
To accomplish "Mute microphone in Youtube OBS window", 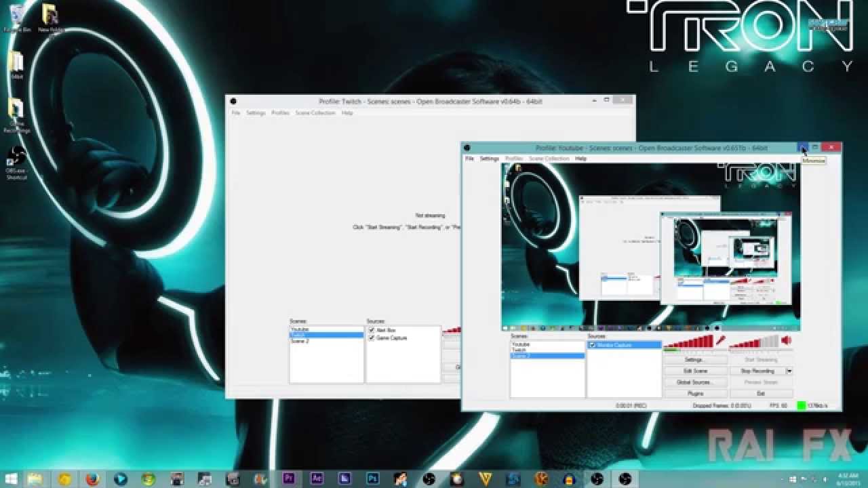I will pos(720,340).
